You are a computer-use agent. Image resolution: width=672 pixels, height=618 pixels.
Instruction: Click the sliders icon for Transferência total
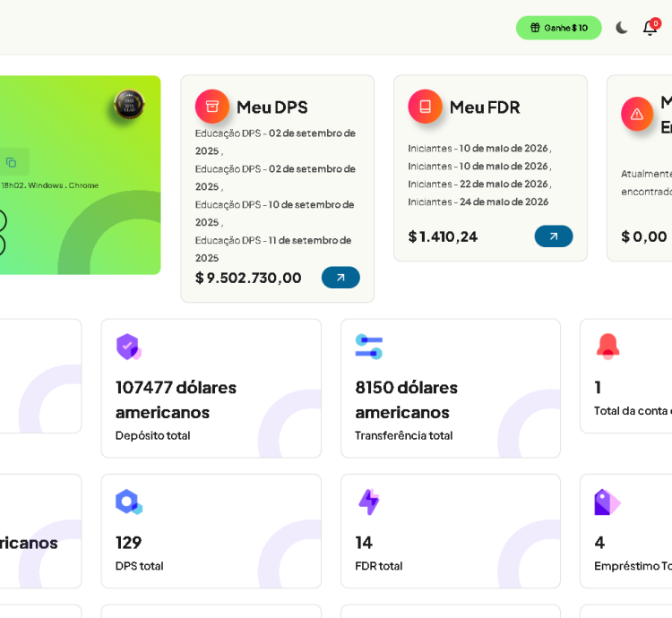369,347
